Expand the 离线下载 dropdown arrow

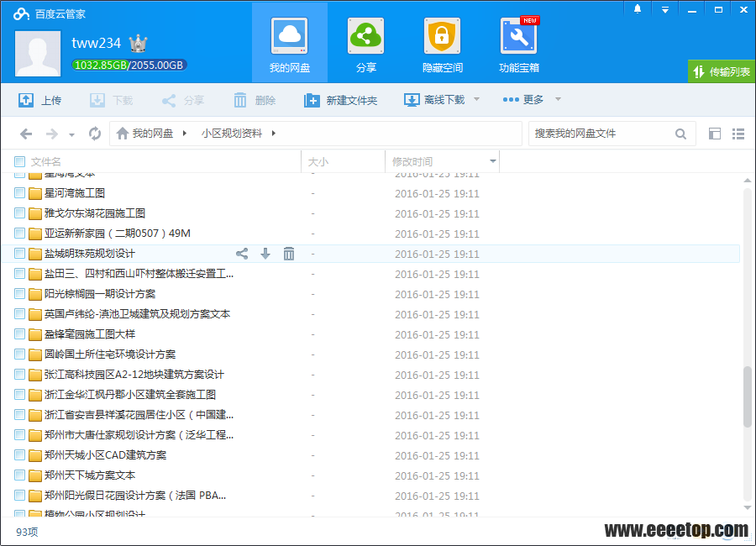coord(476,99)
